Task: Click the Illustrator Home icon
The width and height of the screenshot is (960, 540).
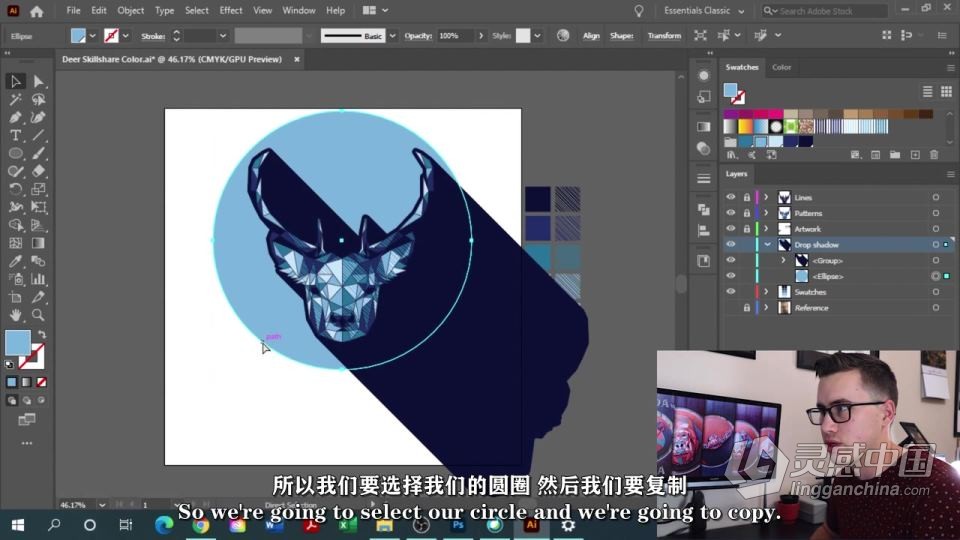Action: point(37,11)
